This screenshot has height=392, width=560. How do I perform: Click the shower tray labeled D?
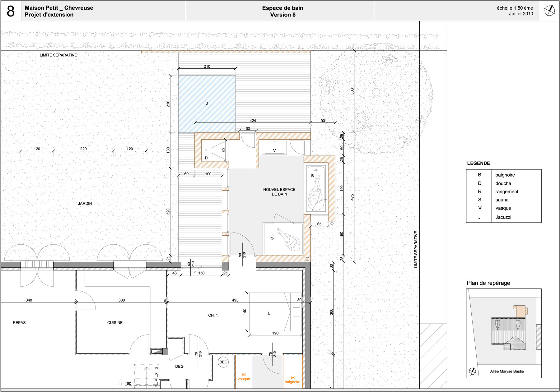pyautogui.click(x=214, y=150)
